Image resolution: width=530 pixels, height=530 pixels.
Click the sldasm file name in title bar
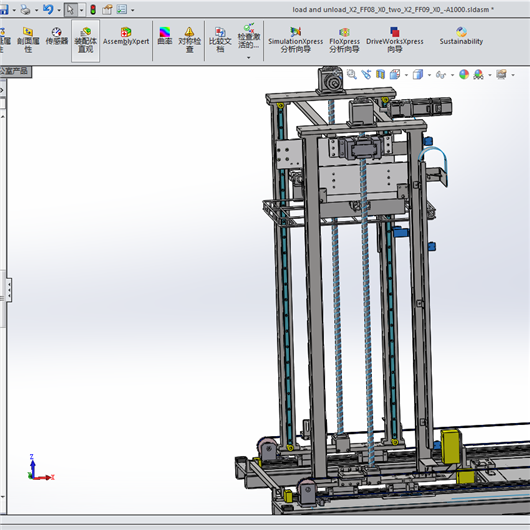click(393, 9)
